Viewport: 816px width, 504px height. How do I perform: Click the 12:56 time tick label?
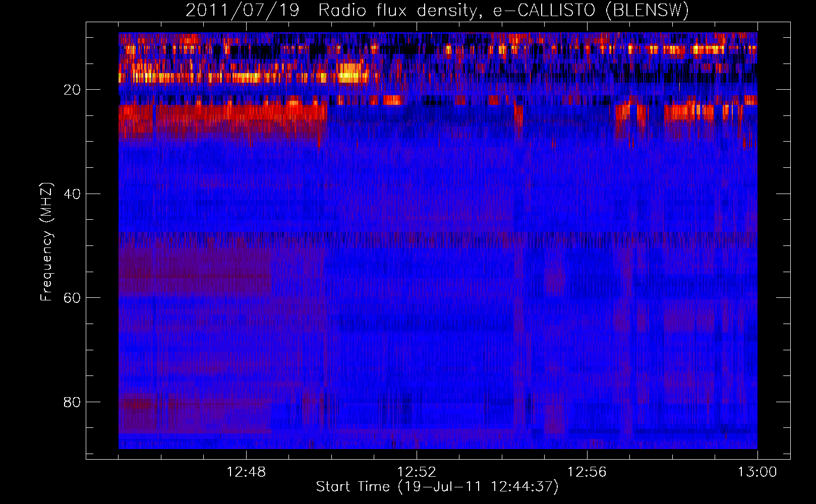click(587, 472)
